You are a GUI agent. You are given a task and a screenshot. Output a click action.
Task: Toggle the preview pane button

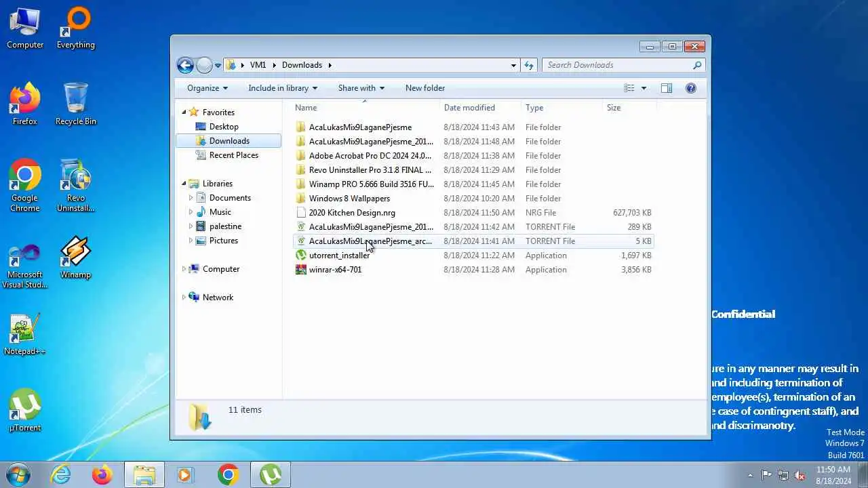[667, 88]
